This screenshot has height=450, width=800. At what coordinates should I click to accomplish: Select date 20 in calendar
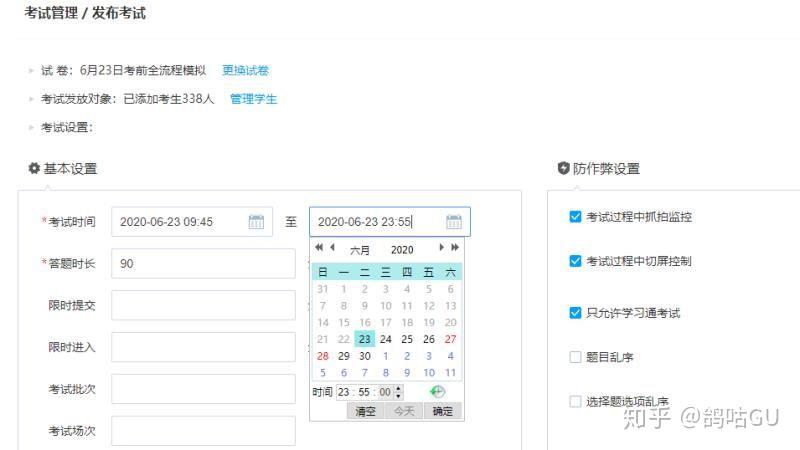[x=450, y=322]
